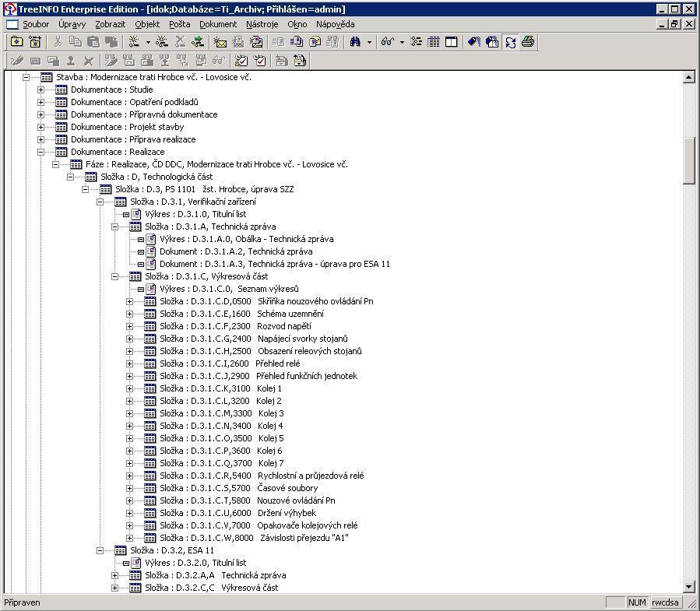Select Složka D, Technologická část
The width and height of the screenshot is (700, 611).
pyautogui.click(x=157, y=177)
